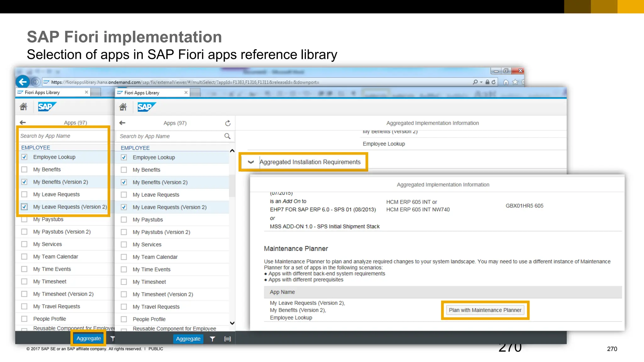Uncheck My Benefits (Version 2) in left window
644x362 pixels.
click(x=24, y=182)
